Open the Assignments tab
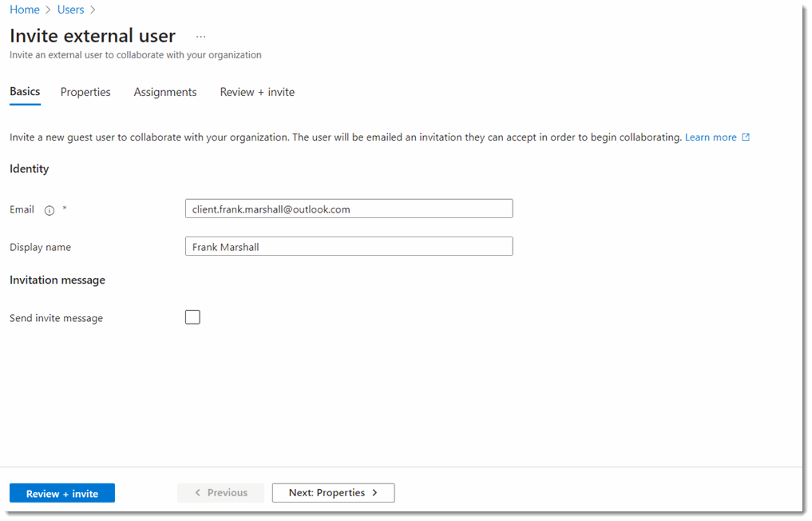This screenshot has width=812, height=521. click(165, 92)
